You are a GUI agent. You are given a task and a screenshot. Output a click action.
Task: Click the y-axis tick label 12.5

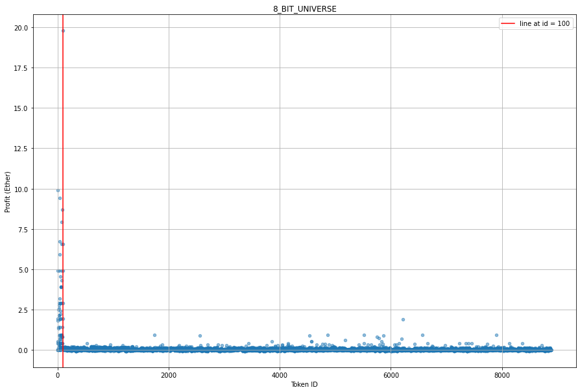pos(22,149)
